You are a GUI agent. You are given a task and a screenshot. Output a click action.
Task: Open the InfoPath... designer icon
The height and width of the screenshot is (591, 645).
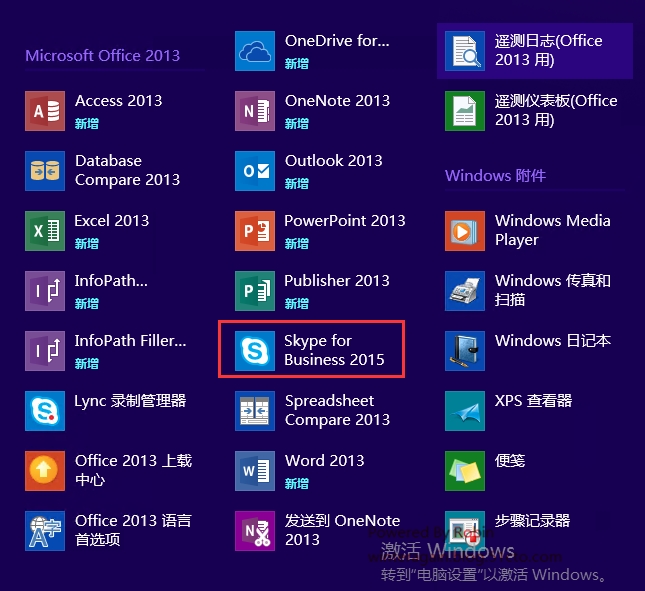pos(45,291)
